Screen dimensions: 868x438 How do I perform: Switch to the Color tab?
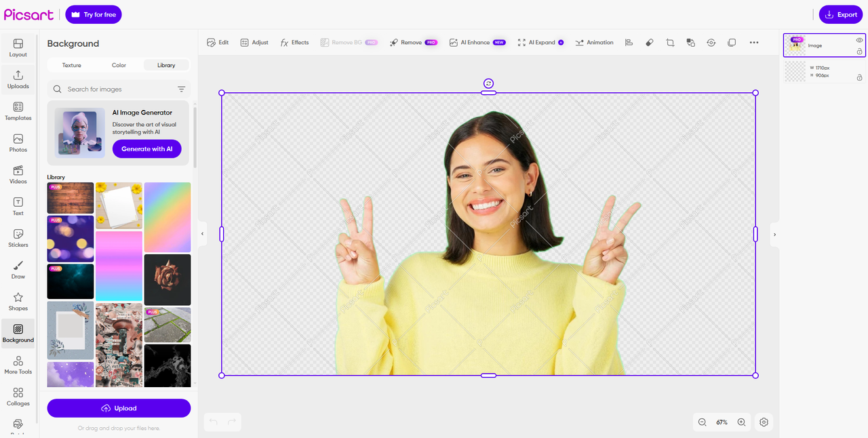(119, 65)
